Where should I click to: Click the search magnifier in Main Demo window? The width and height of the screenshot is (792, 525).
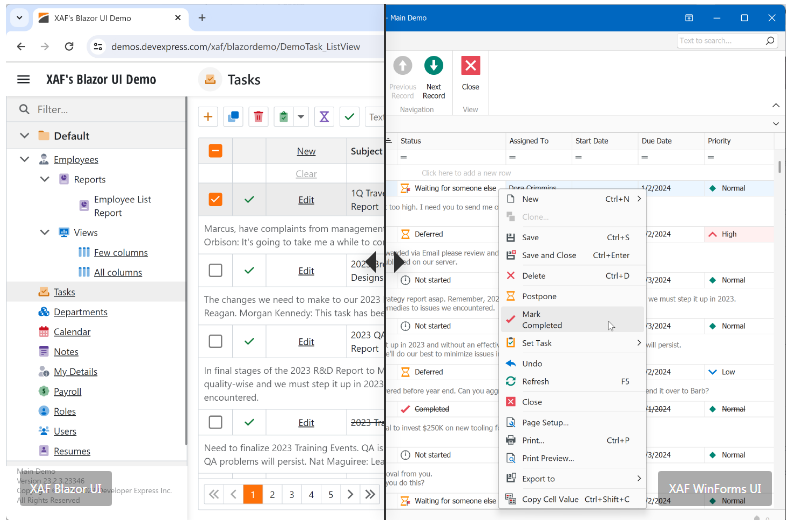point(770,40)
